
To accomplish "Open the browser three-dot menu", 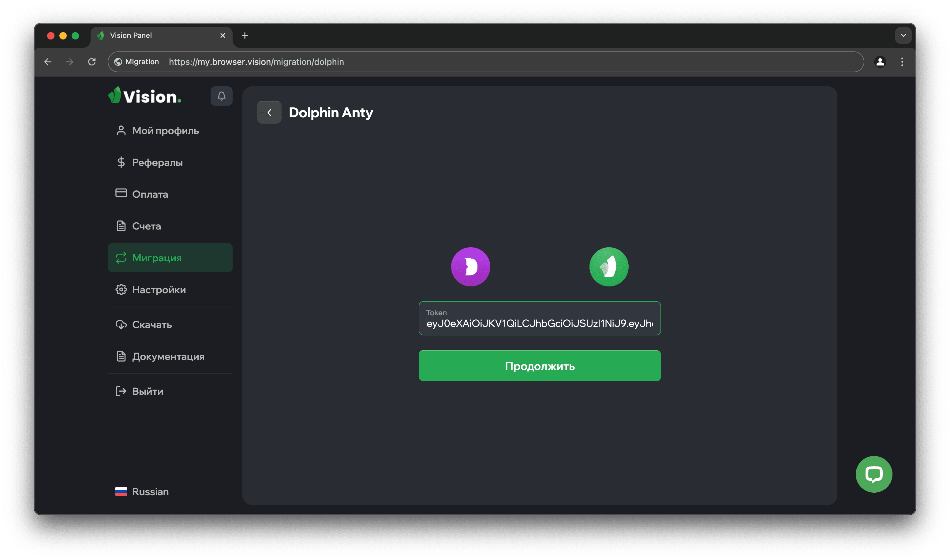I will click(x=902, y=62).
